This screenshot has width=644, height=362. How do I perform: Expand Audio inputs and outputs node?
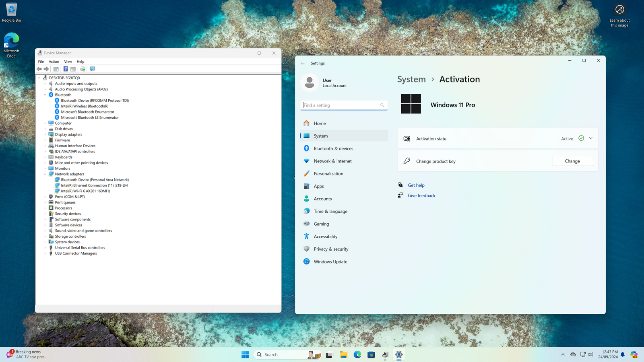click(45, 84)
